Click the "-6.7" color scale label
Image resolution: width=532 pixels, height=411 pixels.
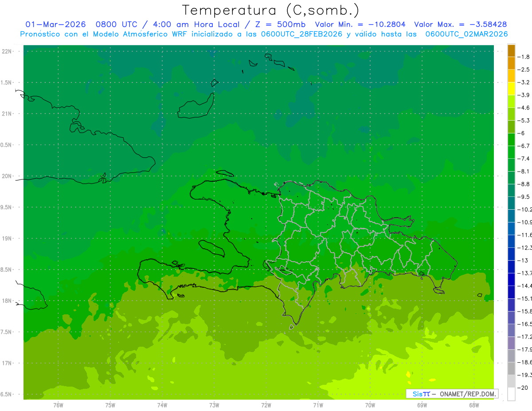tap(524, 145)
